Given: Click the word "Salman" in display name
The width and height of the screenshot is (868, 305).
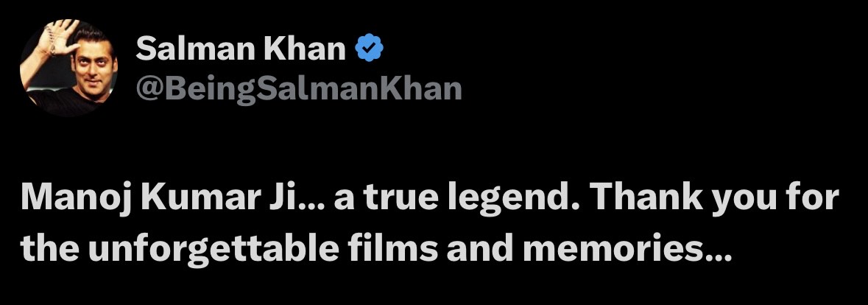Looking at the screenshot, I should [194, 49].
